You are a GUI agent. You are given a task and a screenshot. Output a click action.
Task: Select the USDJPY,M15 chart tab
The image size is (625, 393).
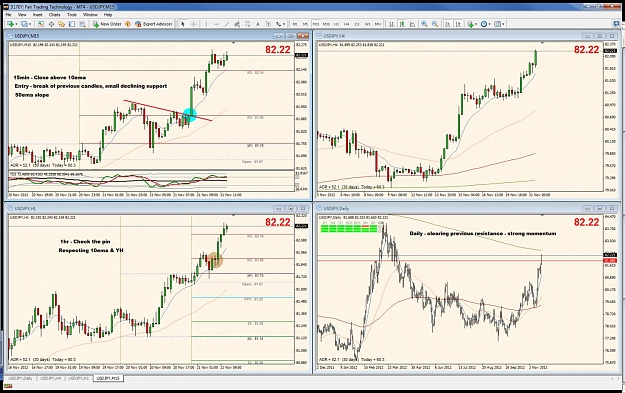pos(108,378)
